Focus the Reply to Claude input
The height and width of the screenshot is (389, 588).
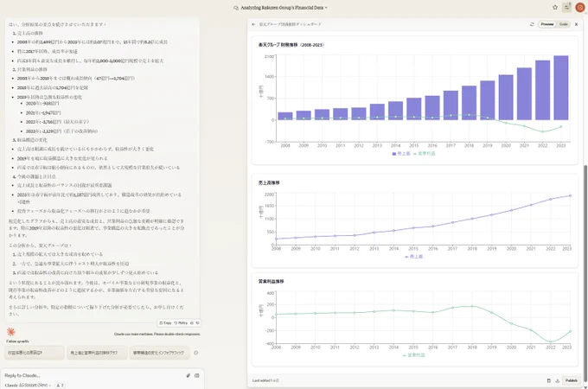[93, 375]
